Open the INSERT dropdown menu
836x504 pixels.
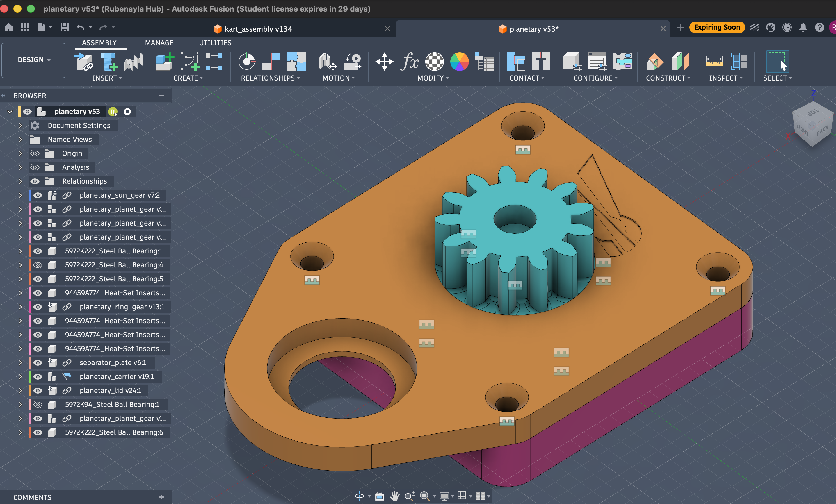pos(107,78)
